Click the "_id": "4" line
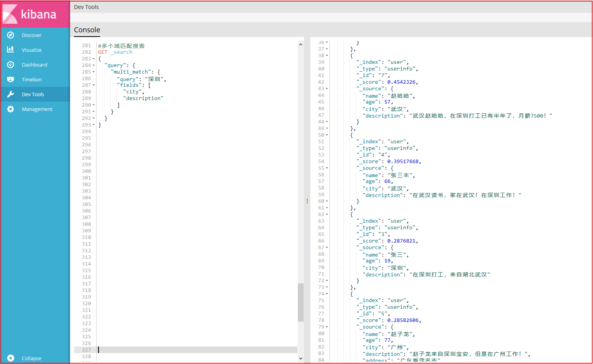The height and width of the screenshot is (364, 593). [x=373, y=155]
